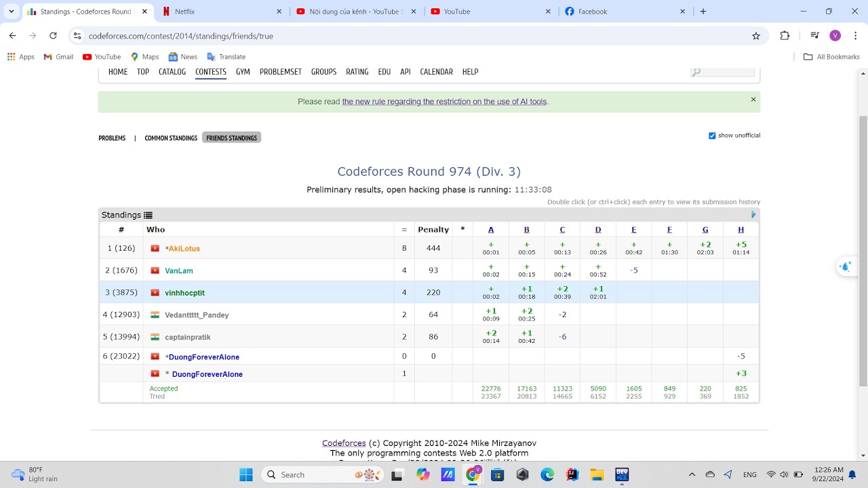Open the standings list menu icon
868x488 pixels.
148,215
